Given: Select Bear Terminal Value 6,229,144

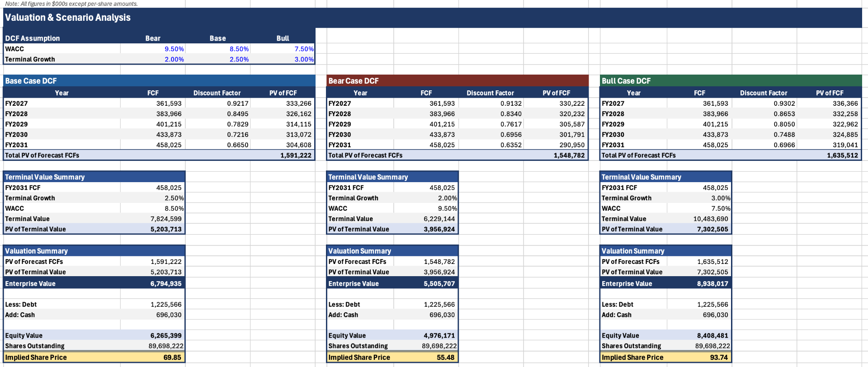Looking at the screenshot, I should tap(439, 219).
